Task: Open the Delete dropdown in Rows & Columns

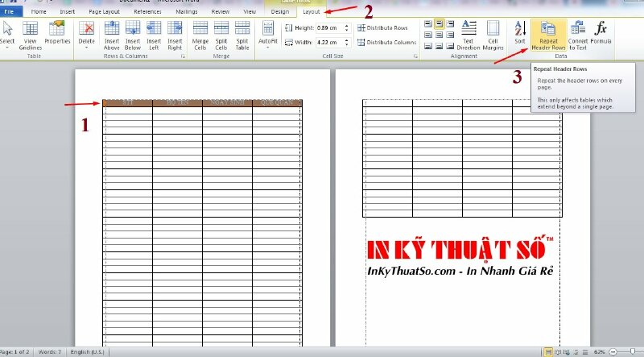Action: coord(86,35)
